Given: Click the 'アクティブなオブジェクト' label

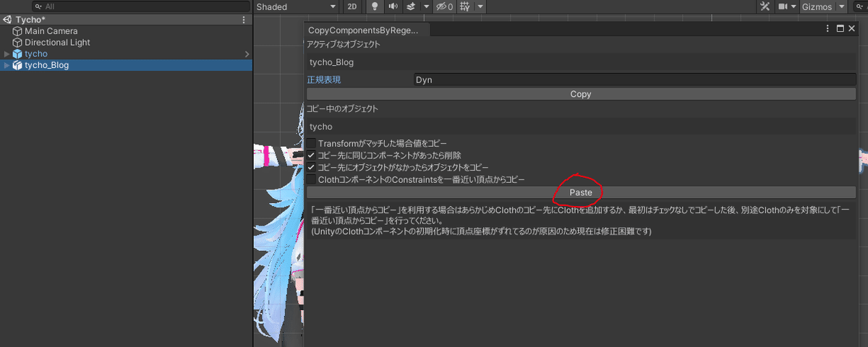Looking at the screenshot, I should tap(344, 45).
